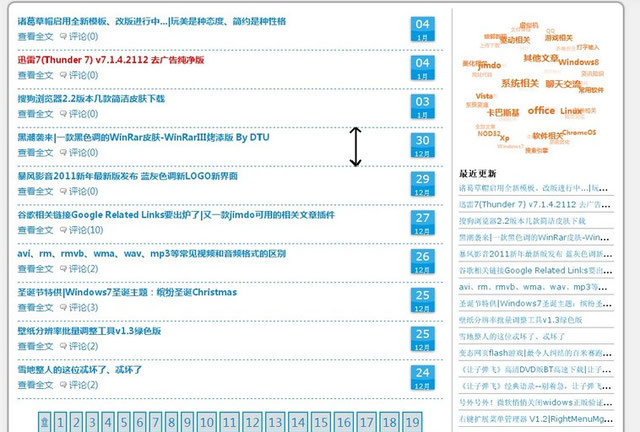Select tag Windows8 in tag cloud

coord(578,62)
